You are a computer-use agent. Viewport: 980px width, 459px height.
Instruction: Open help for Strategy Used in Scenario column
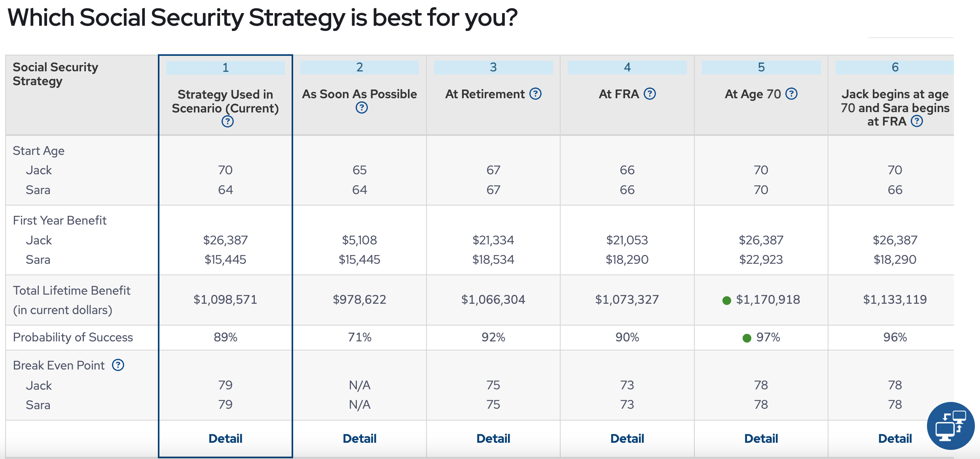tap(227, 122)
